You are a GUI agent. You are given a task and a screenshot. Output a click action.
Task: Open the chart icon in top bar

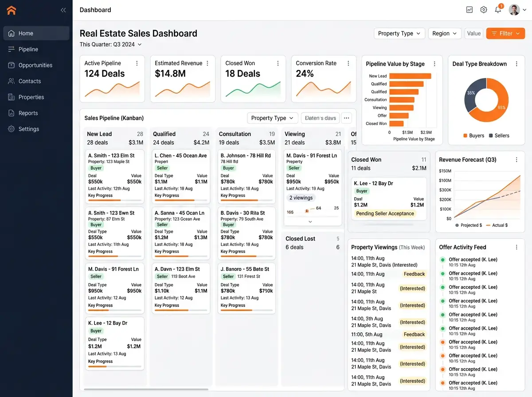click(469, 10)
